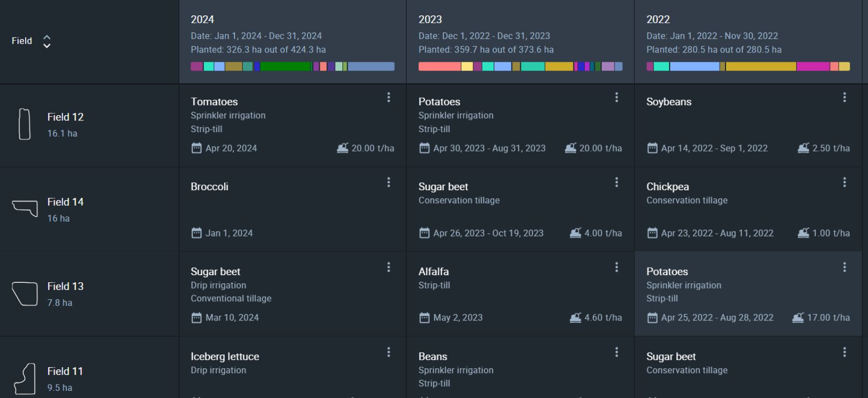Open the Broccoli 2024 options menu
868x398 pixels.
(389, 182)
